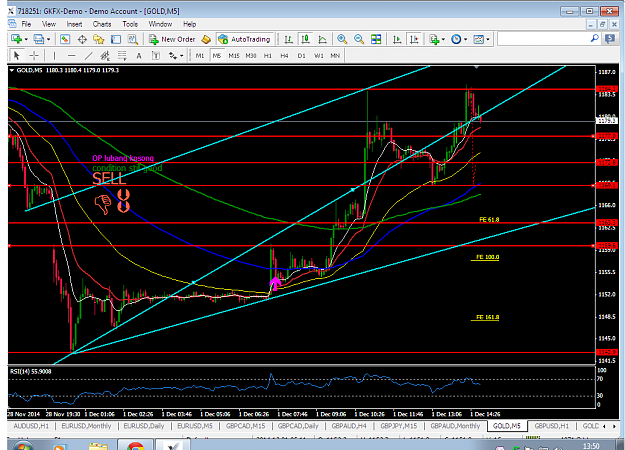The image size is (625, 450).
Task: Click the New Order button
Action: [172, 39]
